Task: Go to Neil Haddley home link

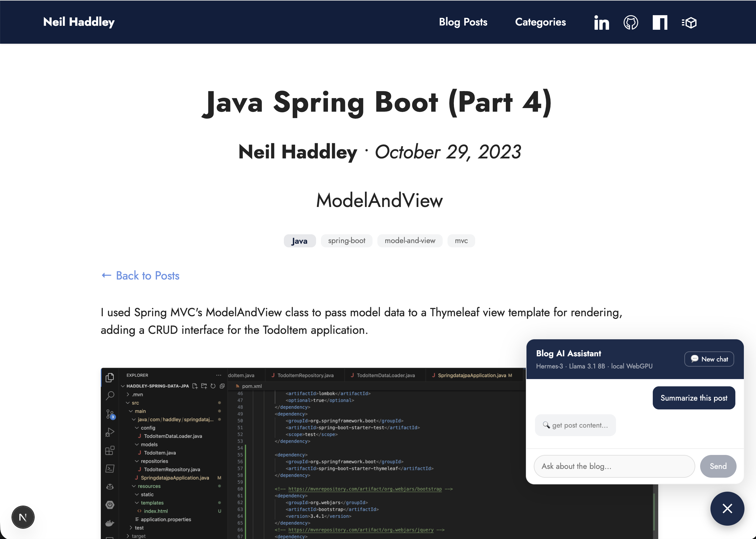Action: tap(79, 22)
